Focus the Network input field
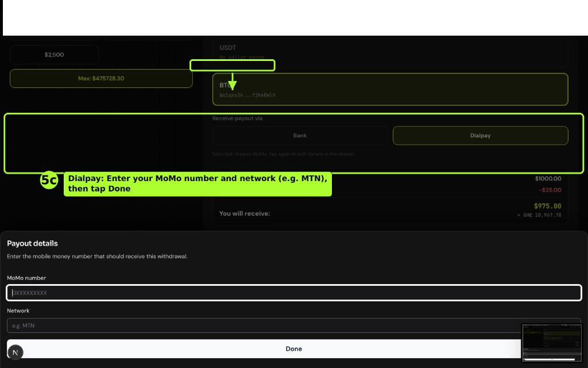Viewport: 588px width, 368px height. point(294,325)
